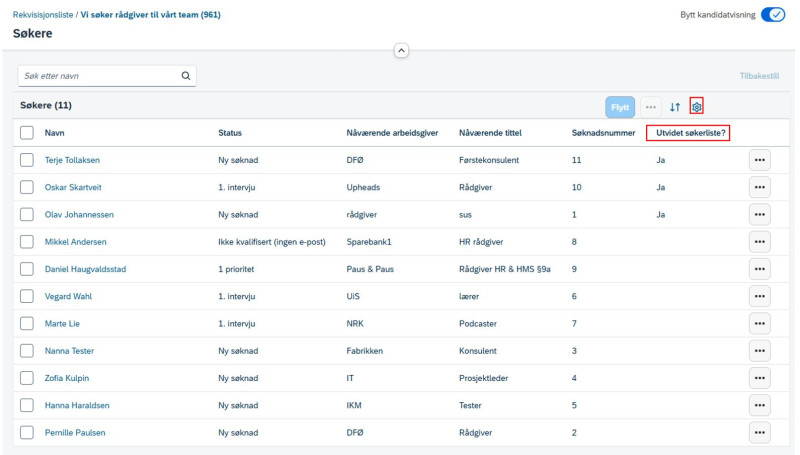Tick the select-all checkbox in header row
Viewport: 800px width, 455px height.
tap(27, 133)
